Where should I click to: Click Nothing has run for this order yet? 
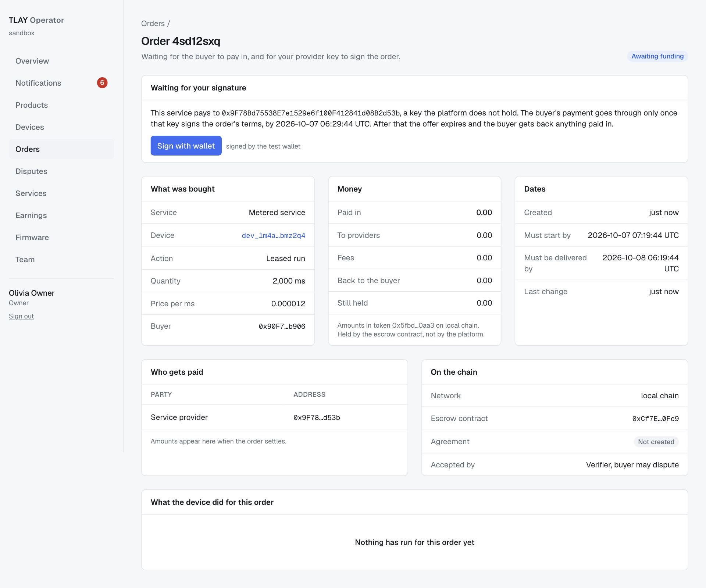414,542
